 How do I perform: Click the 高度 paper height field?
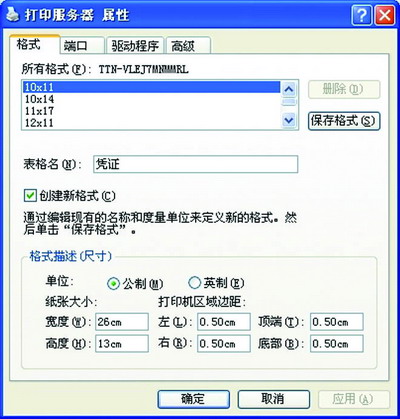122,344
